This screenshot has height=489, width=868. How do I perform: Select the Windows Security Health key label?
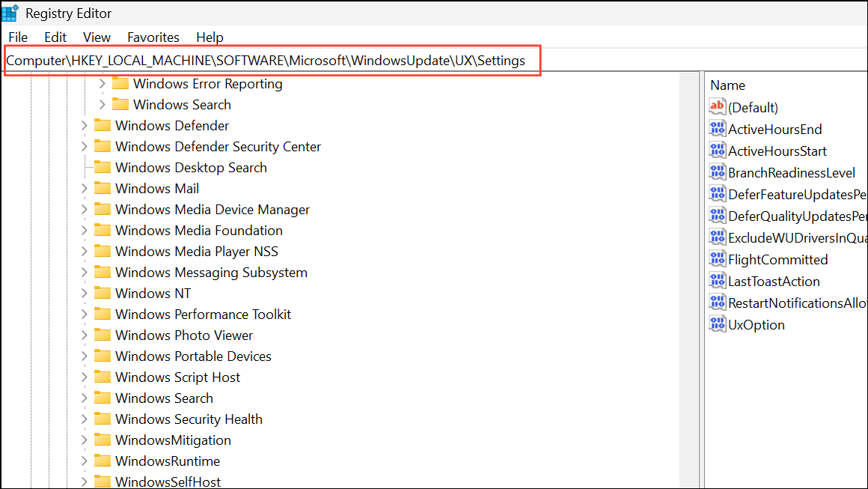189,419
